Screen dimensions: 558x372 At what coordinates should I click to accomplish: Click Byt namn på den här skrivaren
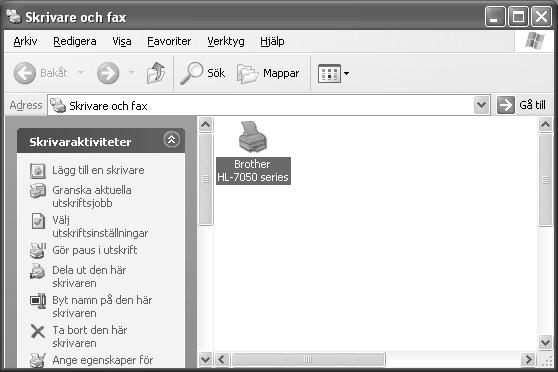(x=102, y=306)
